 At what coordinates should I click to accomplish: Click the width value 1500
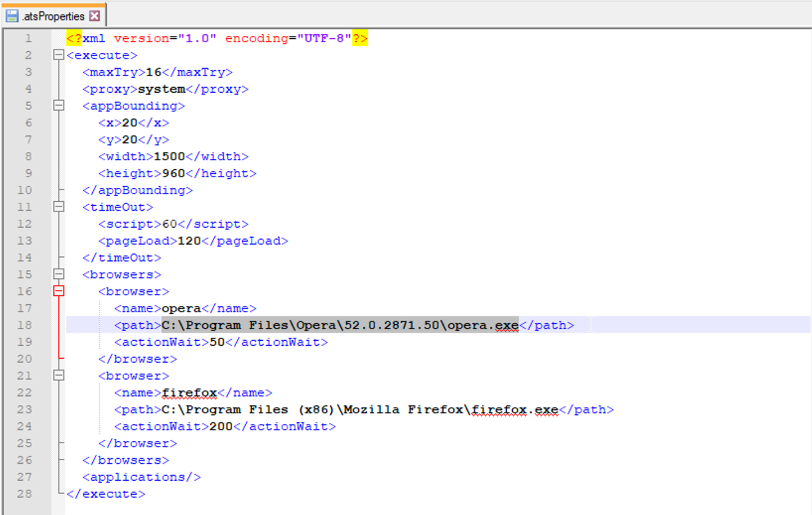pos(169,156)
